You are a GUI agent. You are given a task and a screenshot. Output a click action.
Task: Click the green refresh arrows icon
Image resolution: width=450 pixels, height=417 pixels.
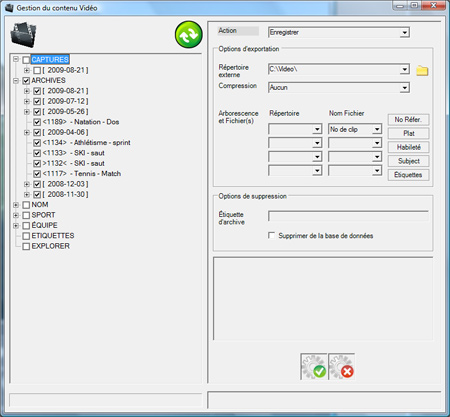189,34
